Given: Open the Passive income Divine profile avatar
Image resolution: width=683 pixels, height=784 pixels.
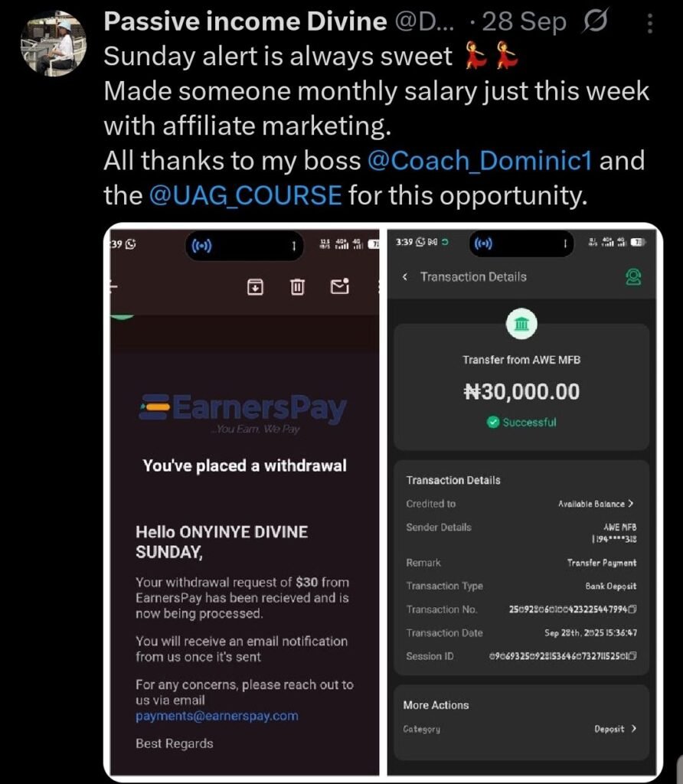Looking at the screenshot, I should click(x=52, y=43).
